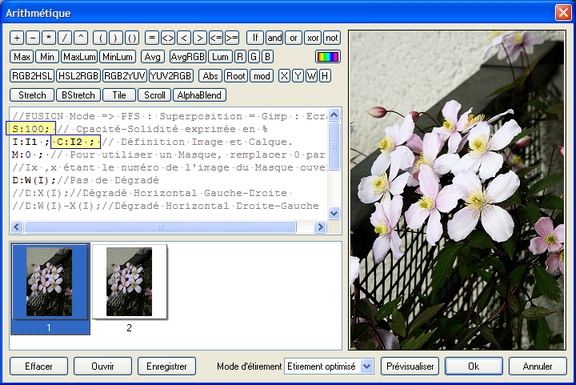Insert the Avg function

coord(152,57)
